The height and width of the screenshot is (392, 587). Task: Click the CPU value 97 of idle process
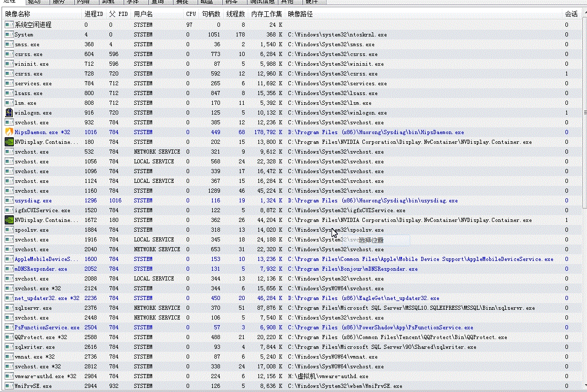(x=190, y=25)
